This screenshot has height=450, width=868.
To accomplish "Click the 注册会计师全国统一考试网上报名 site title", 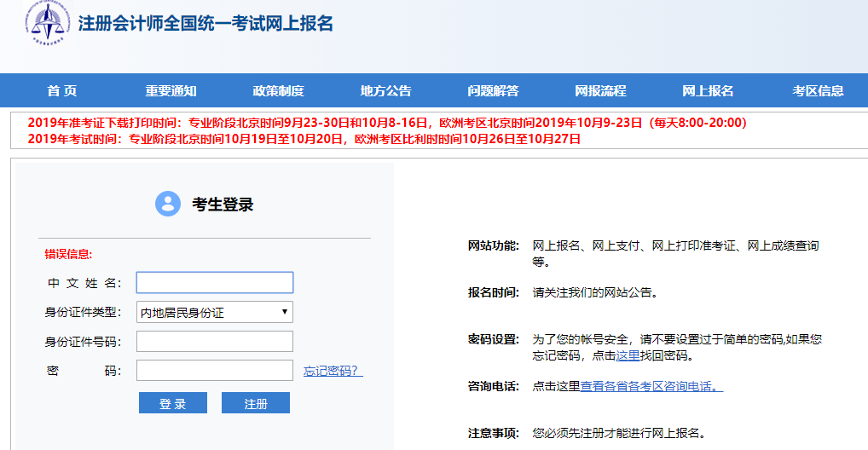I will 205,24.
